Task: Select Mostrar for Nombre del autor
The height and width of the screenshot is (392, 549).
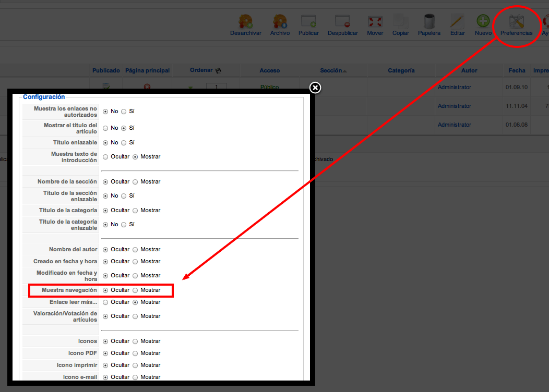Action: click(x=135, y=250)
